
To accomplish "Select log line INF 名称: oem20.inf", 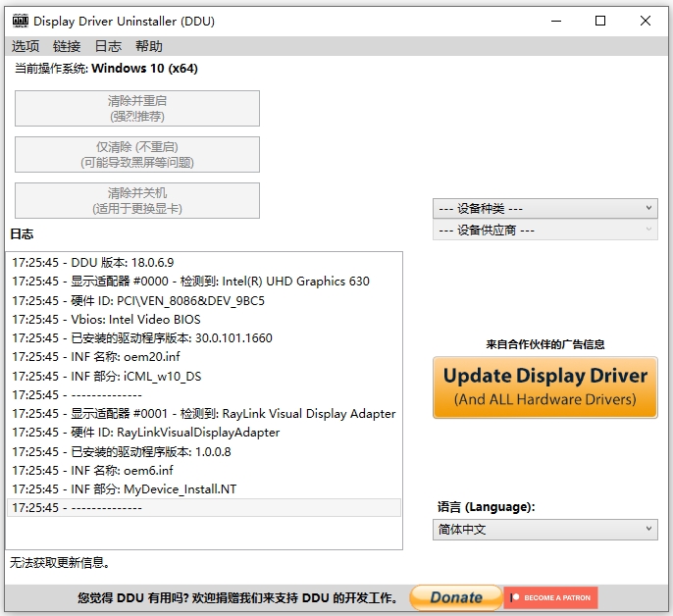I will click(204, 357).
